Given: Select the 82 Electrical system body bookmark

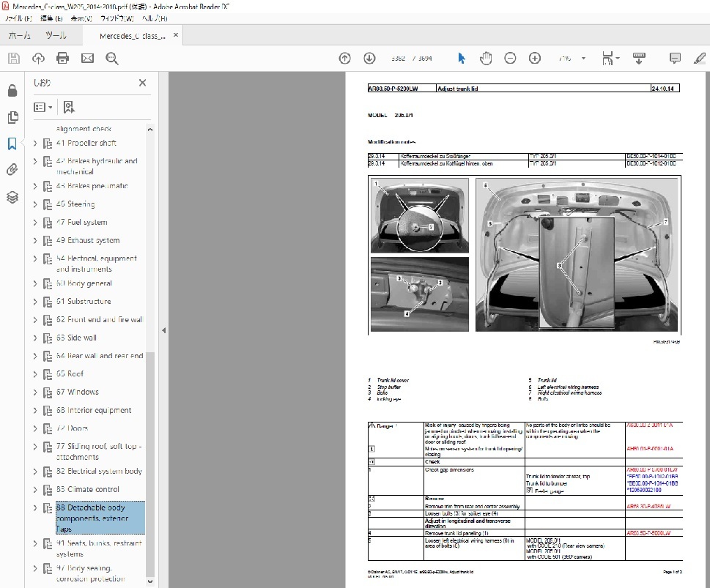Looking at the screenshot, I should (x=99, y=472).
